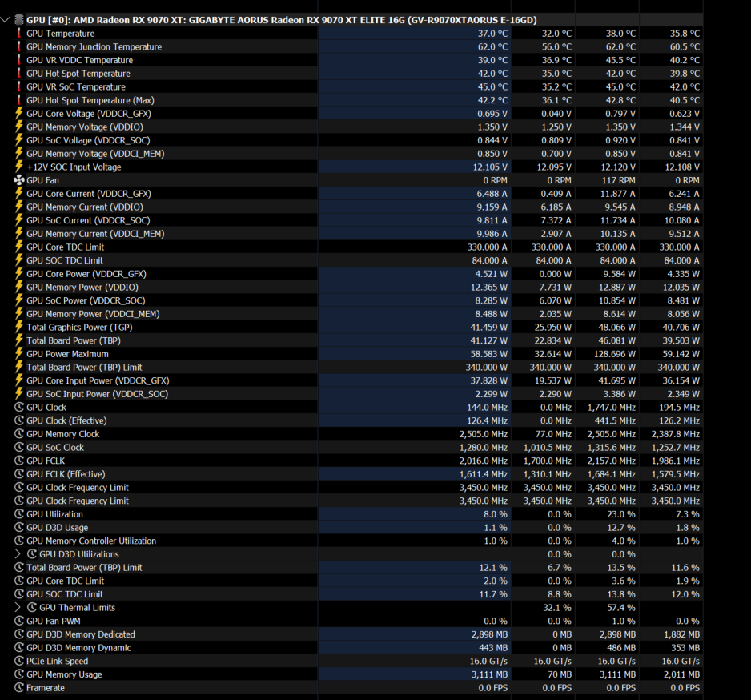This screenshot has width=751, height=700.
Task: Click circular icon beside Framerate
Action: [x=19, y=687]
